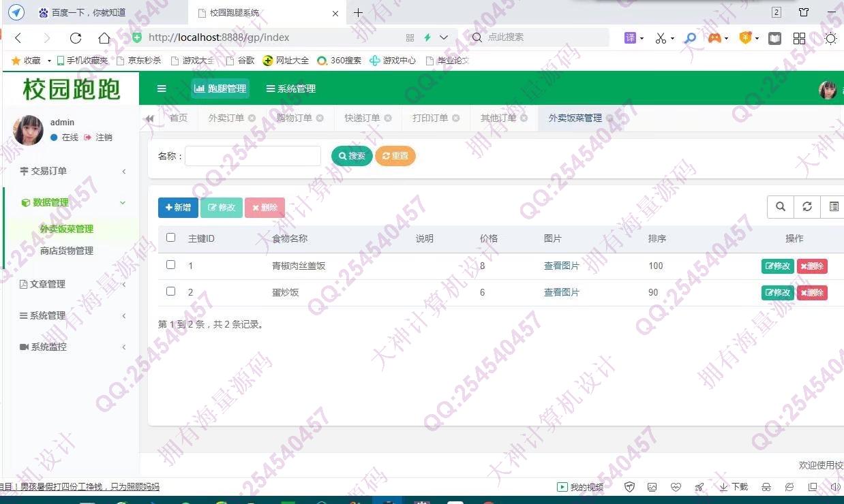The height and width of the screenshot is (504, 844).
Task: Refresh the table with refresh icon
Action: pyautogui.click(x=807, y=206)
